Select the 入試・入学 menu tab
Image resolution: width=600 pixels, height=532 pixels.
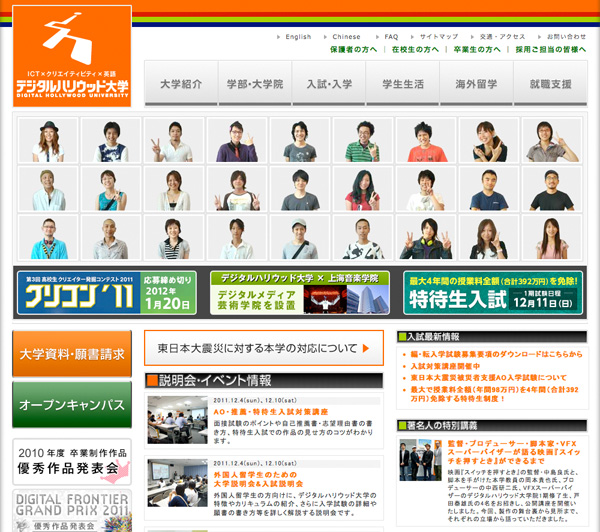(x=329, y=85)
